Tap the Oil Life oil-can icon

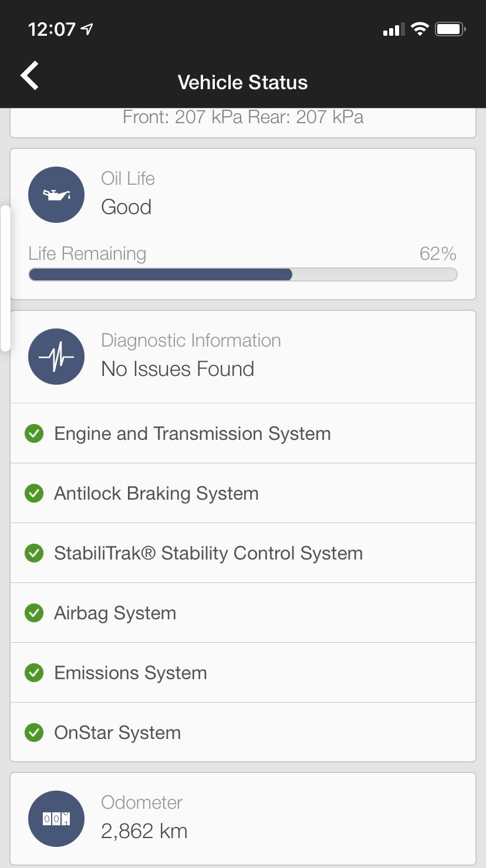(56, 195)
